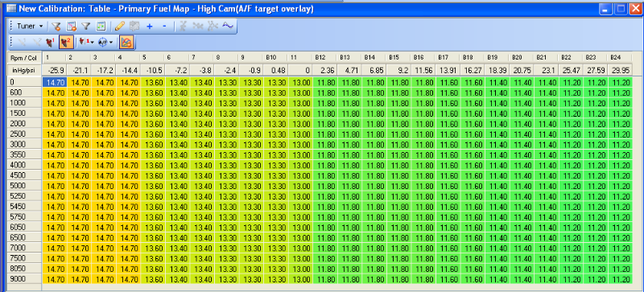Click the blue plus increase button

tap(150, 27)
